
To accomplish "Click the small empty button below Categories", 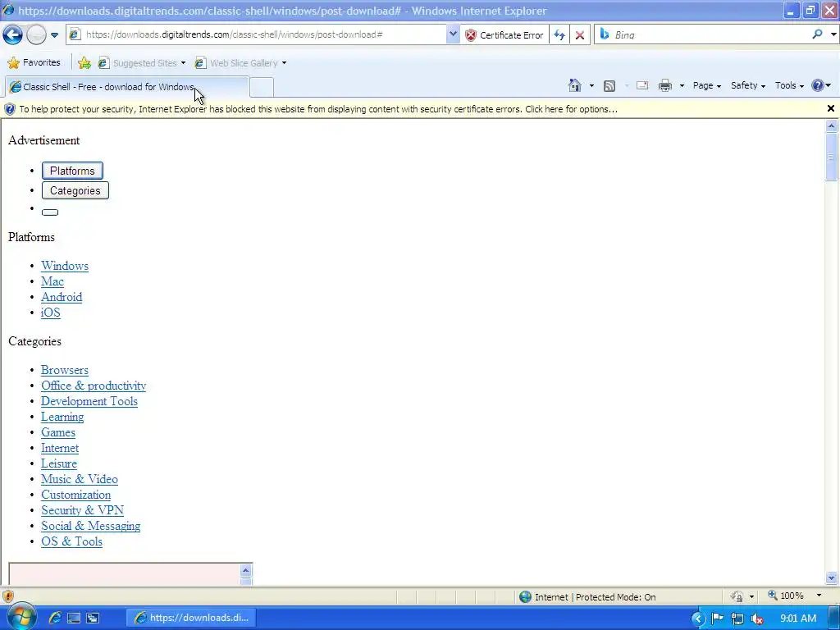I will pyautogui.click(x=50, y=212).
